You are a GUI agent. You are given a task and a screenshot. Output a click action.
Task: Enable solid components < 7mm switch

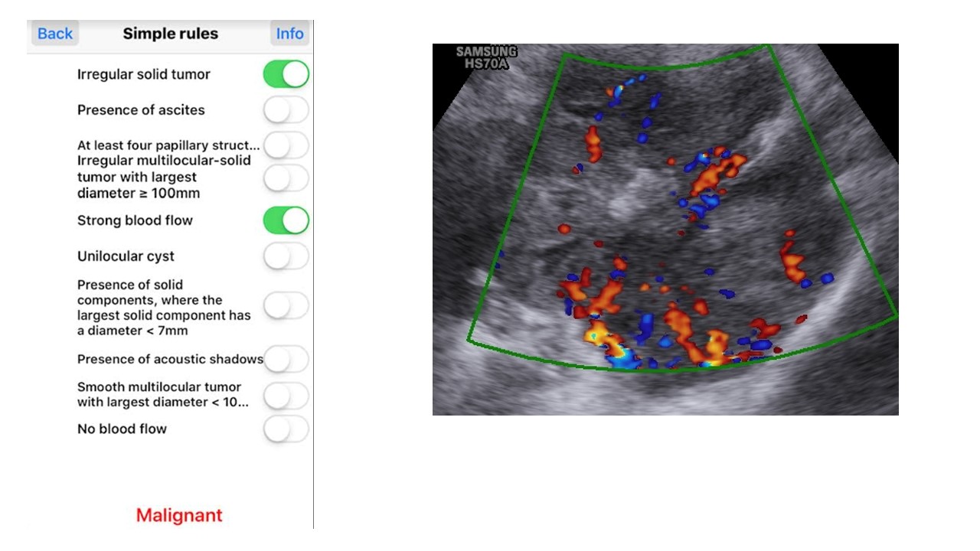(x=286, y=306)
